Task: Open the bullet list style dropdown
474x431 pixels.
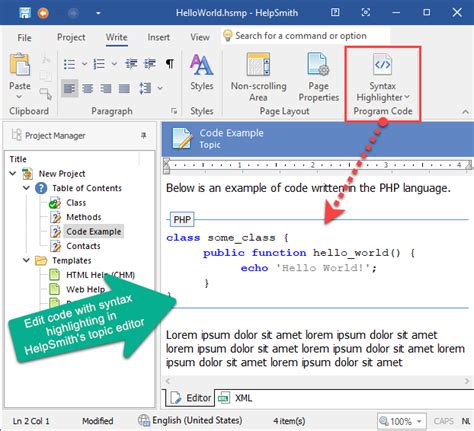Action: click(84, 64)
